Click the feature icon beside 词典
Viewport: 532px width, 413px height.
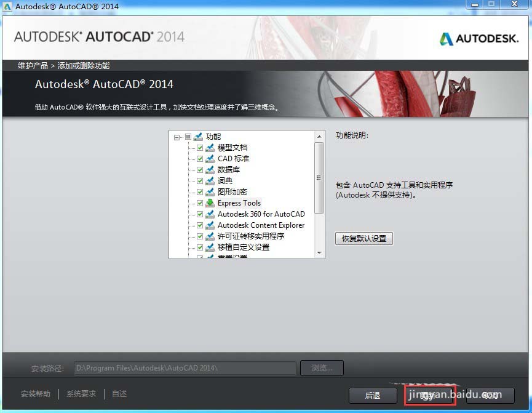[x=210, y=181]
